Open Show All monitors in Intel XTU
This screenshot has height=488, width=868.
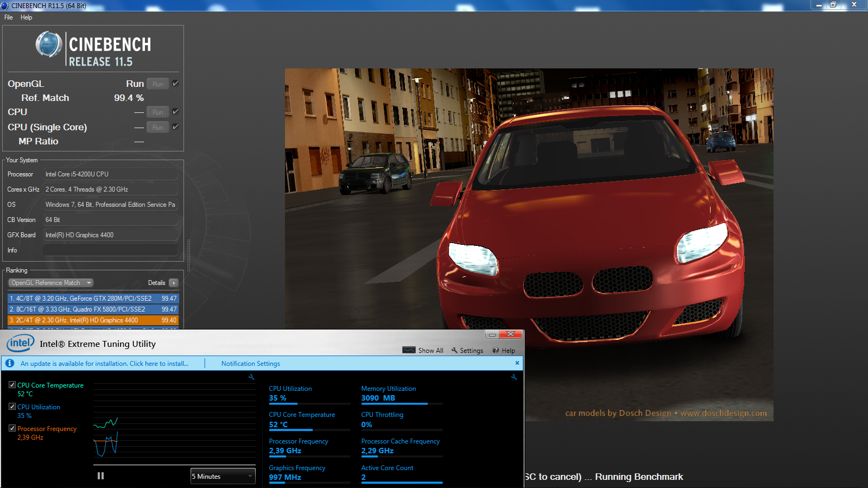click(423, 351)
